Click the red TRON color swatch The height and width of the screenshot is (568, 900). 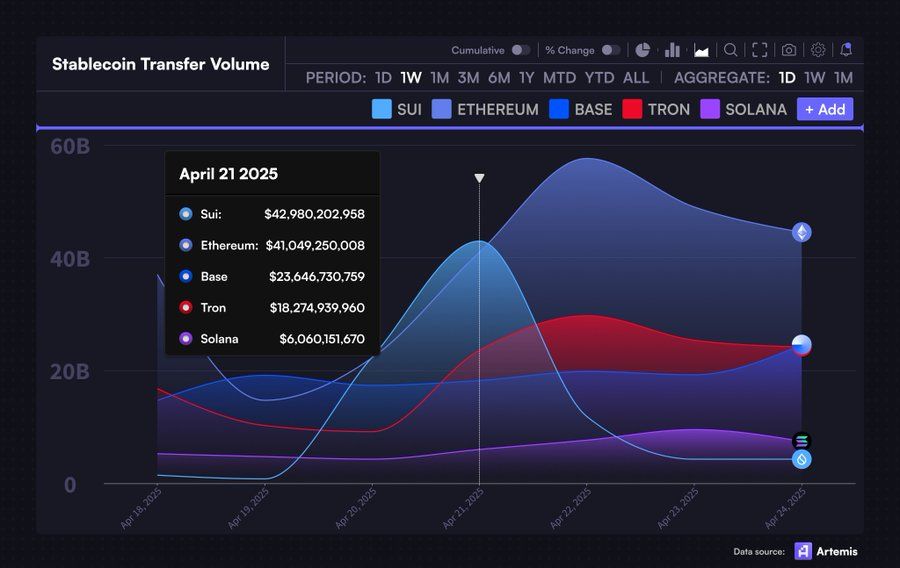pyautogui.click(x=632, y=109)
